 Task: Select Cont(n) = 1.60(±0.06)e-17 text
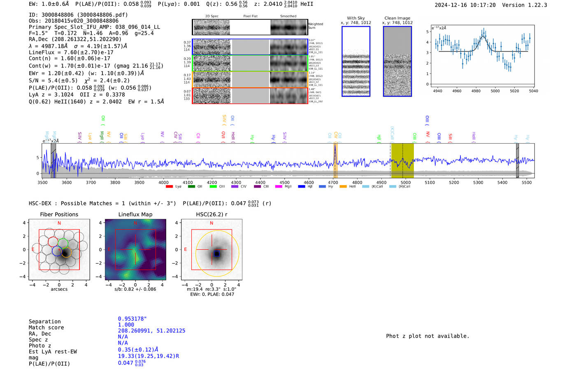[71, 58]
